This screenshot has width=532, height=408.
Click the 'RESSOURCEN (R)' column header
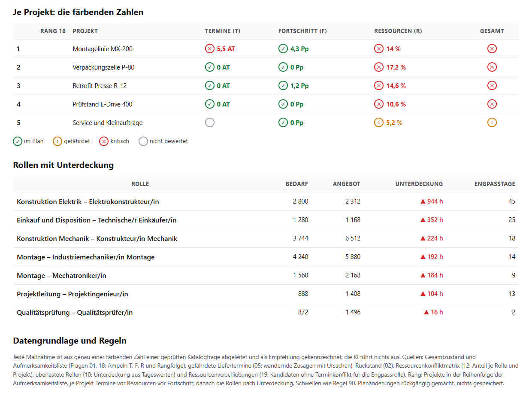[x=398, y=31]
